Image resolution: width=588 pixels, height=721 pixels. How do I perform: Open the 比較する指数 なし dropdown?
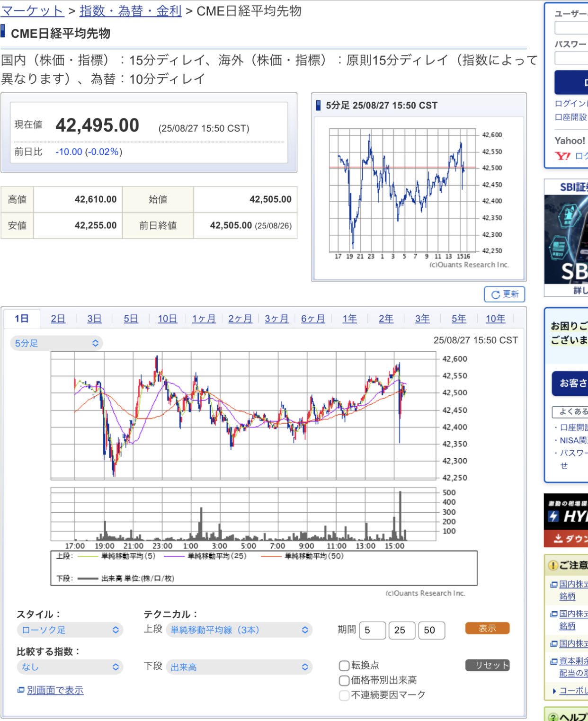pos(70,667)
